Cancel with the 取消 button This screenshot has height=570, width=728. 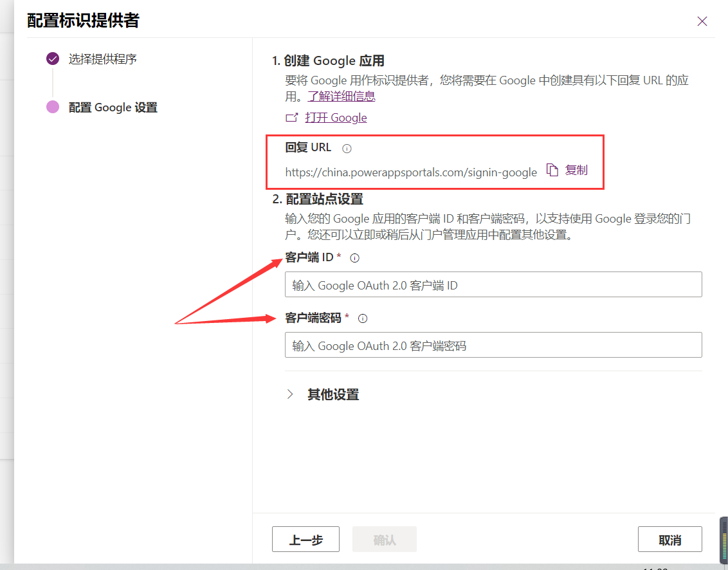point(670,539)
